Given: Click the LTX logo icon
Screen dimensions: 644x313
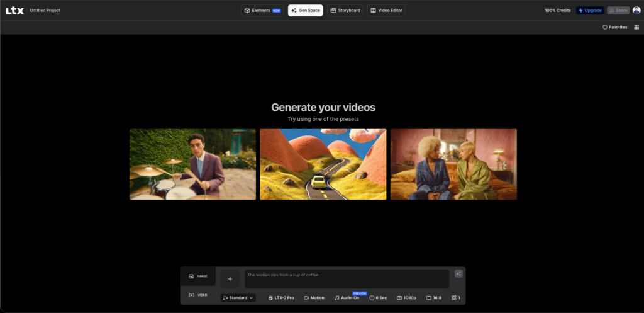Looking at the screenshot, I should point(15,10).
